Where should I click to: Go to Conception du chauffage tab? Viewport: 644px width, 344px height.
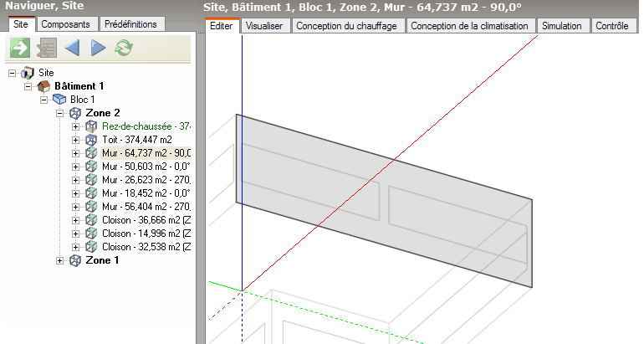[x=347, y=26]
